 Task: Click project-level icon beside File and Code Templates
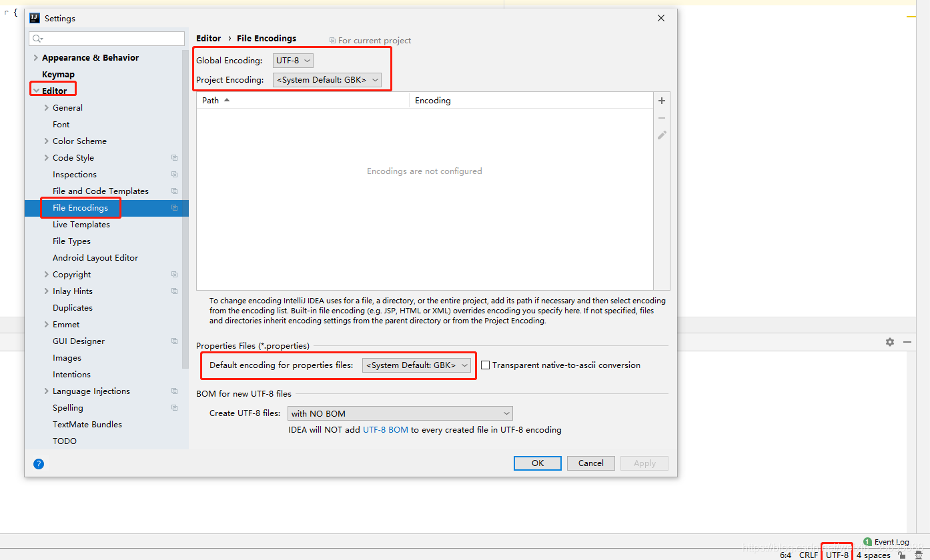[x=174, y=191]
